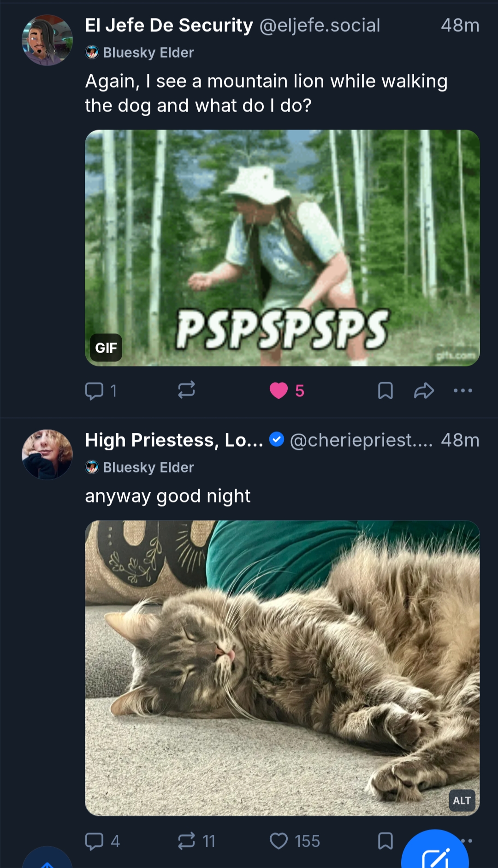This screenshot has width=498, height=868.
Task: Tap the scroll-to-top arrow button
Action: pos(47,861)
